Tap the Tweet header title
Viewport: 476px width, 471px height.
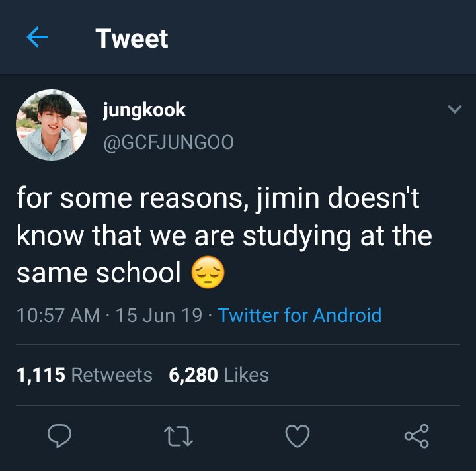click(x=132, y=38)
